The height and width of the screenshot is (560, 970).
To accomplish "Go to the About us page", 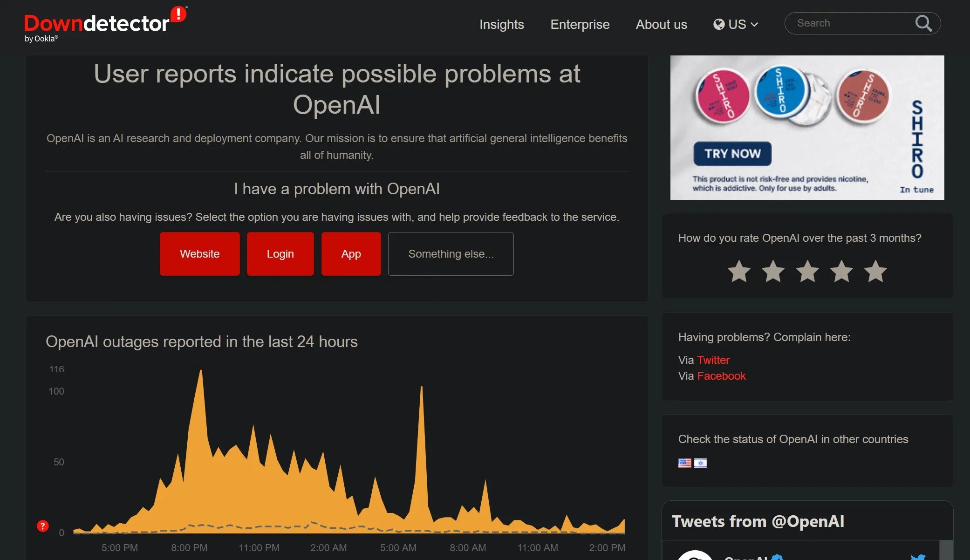I will coord(661,24).
